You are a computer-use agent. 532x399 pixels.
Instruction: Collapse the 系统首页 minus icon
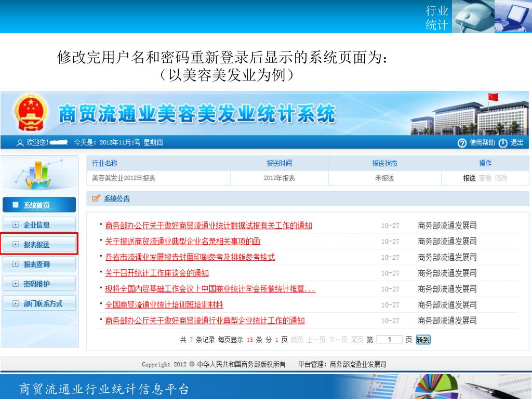pyautogui.click(x=15, y=205)
